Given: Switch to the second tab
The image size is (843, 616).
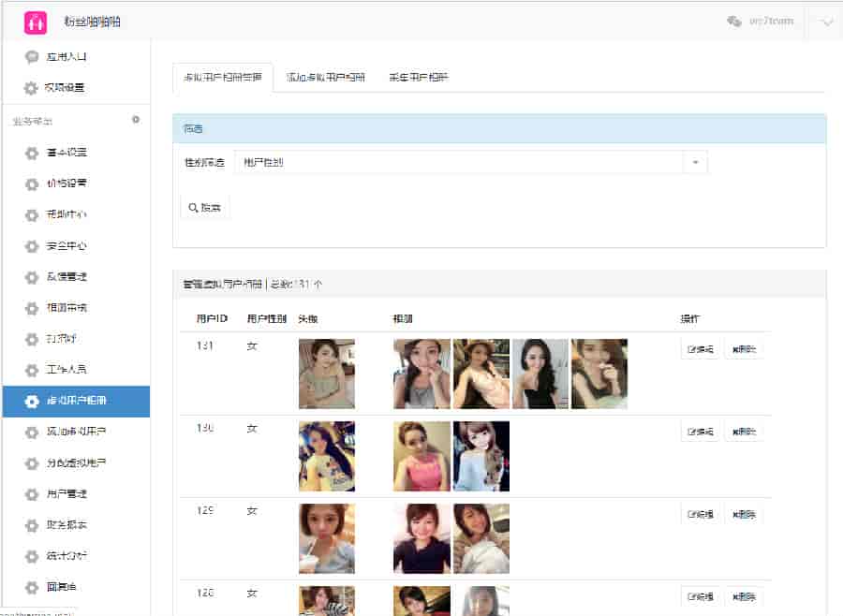Looking at the screenshot, I should click(x=325, y=78).
